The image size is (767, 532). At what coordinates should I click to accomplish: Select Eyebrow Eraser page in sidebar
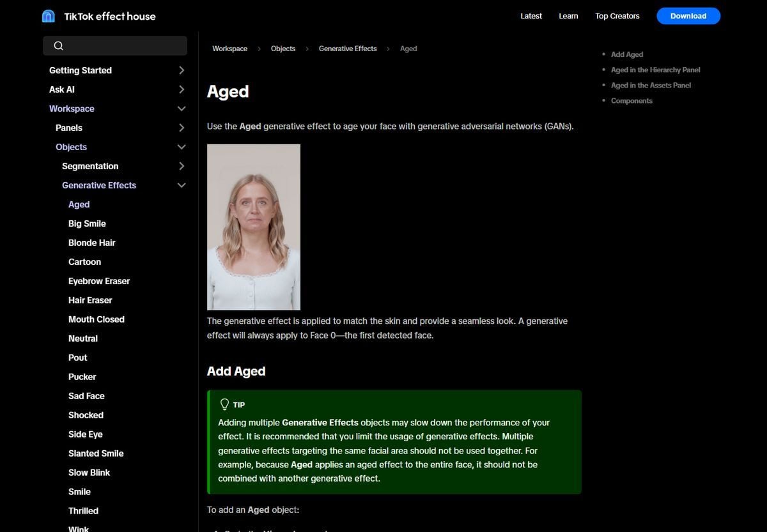[x=99, y=281]
